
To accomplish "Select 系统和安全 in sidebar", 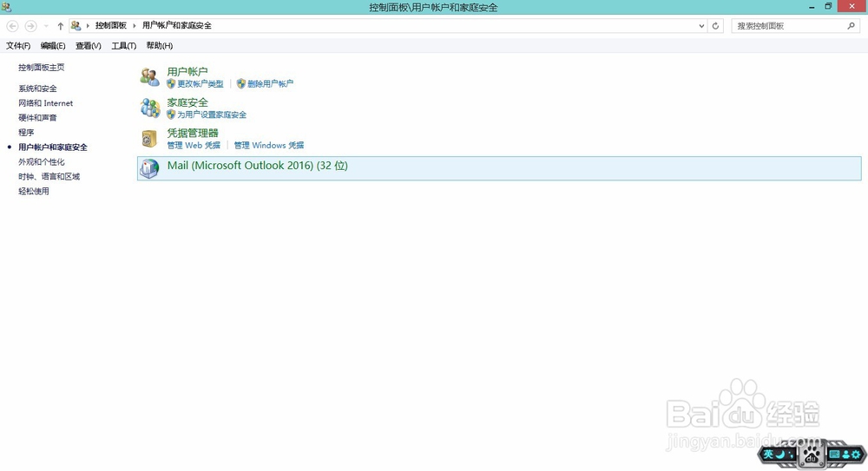I will (x=37, y=88).
